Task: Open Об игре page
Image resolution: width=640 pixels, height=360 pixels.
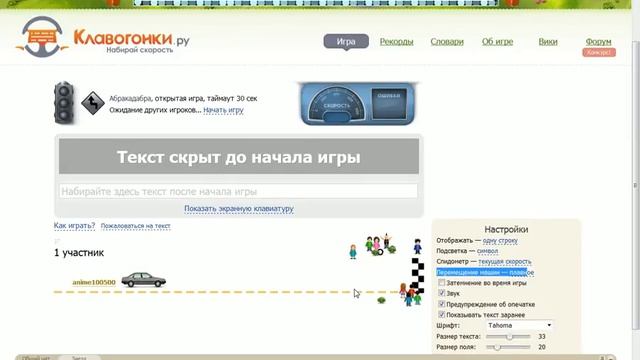Action: (x=497, y=42)
